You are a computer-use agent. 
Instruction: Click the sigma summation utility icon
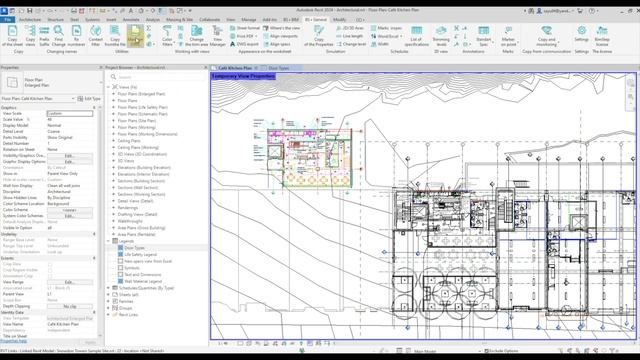(x=149, y=28)
